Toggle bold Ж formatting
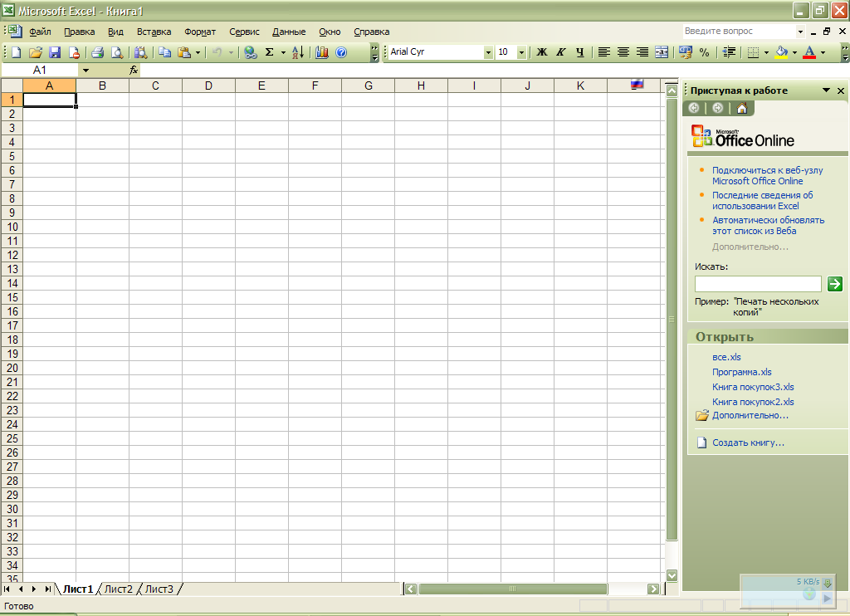The height and width of the screenshot is (616, 850). [x=541, y=52]
